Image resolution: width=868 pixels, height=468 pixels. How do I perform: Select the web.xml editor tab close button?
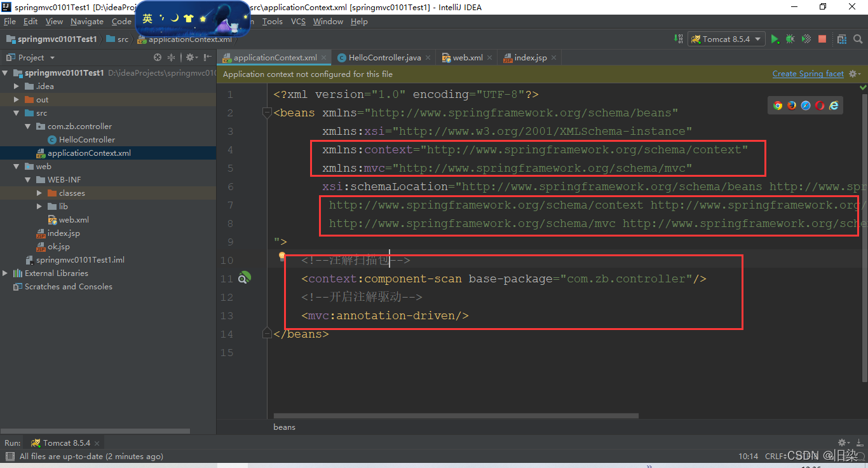click(489, 57)
